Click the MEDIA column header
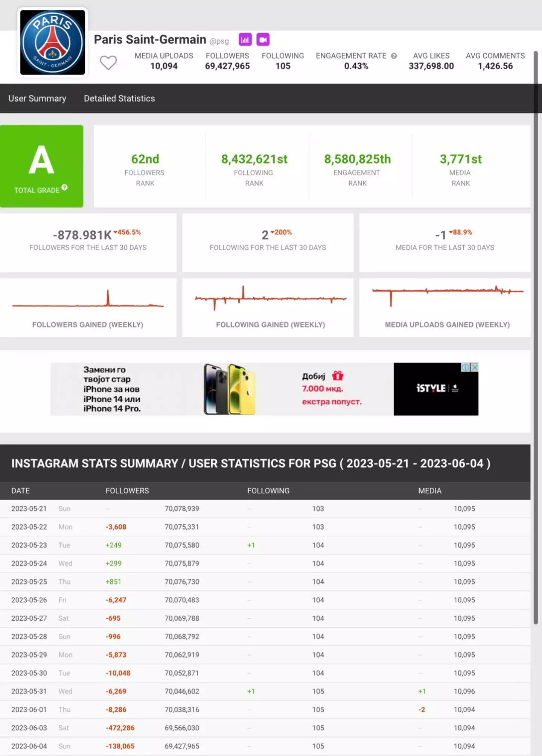 (x=430, y=491)
